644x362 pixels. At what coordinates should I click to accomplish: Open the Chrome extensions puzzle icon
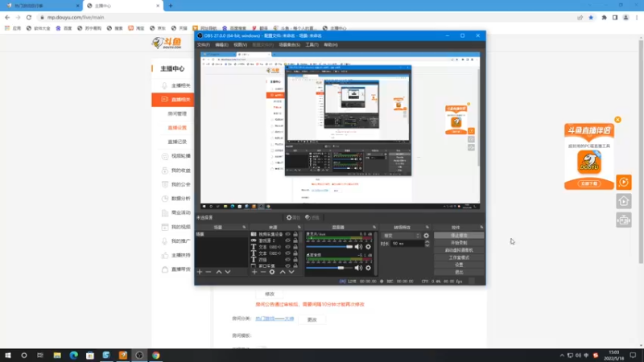(x=604, y=17)
